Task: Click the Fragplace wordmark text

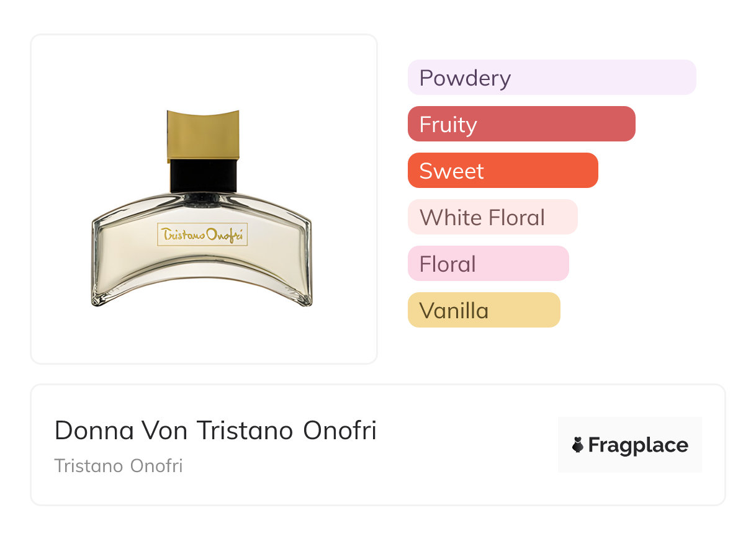Action: (x=638, y=445)
